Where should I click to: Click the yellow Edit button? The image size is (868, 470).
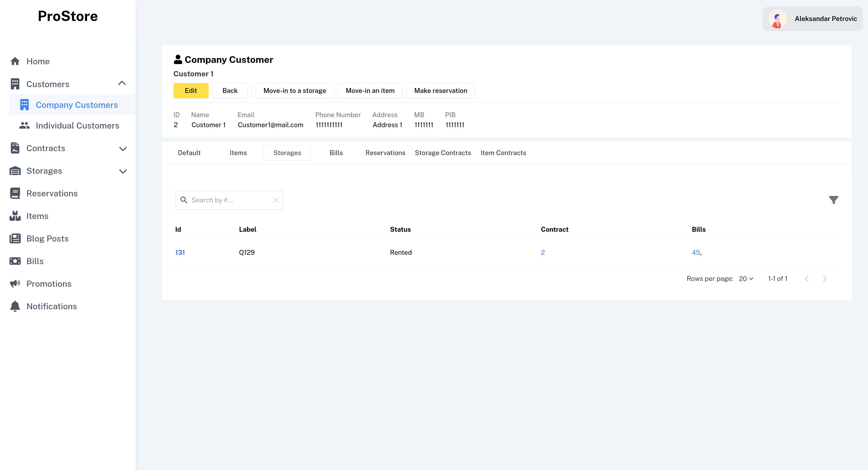tap(191, 91)
